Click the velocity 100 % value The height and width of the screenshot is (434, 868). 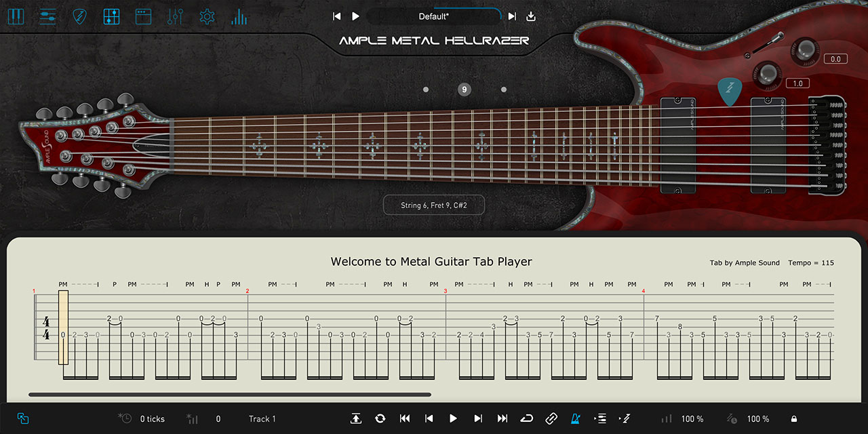tap(692, 419)
